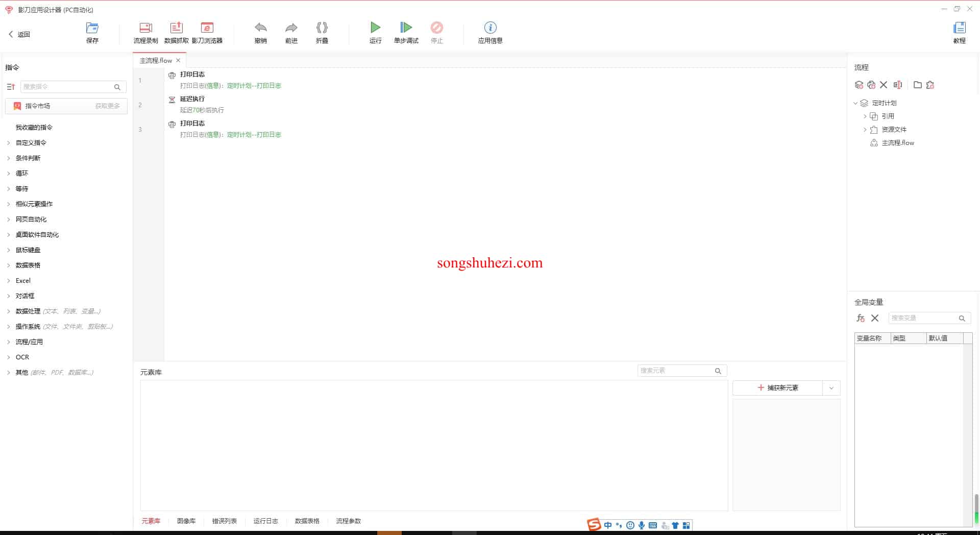Open dropdown arrow beside 捕获新元素

(x=831, y=388)
